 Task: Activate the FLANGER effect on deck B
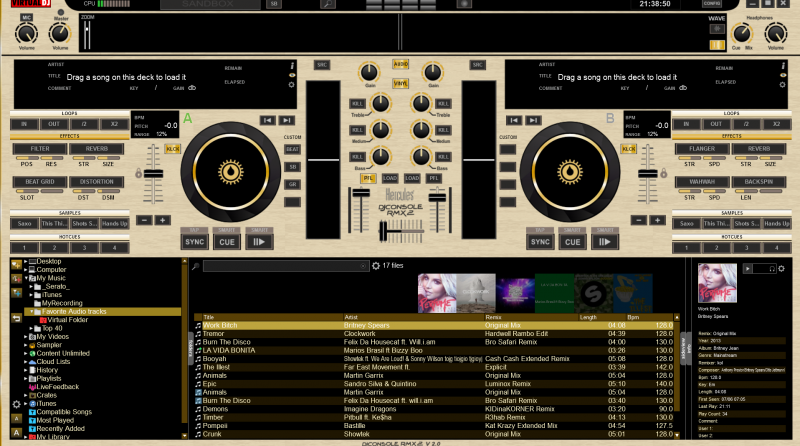click(x=702, y=149)
